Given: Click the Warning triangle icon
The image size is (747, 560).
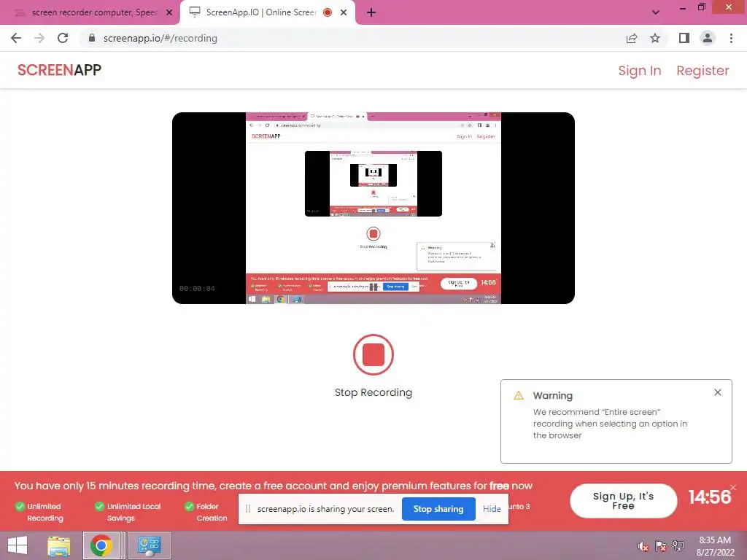Looking at the screenshot, I should pos(519,395).
